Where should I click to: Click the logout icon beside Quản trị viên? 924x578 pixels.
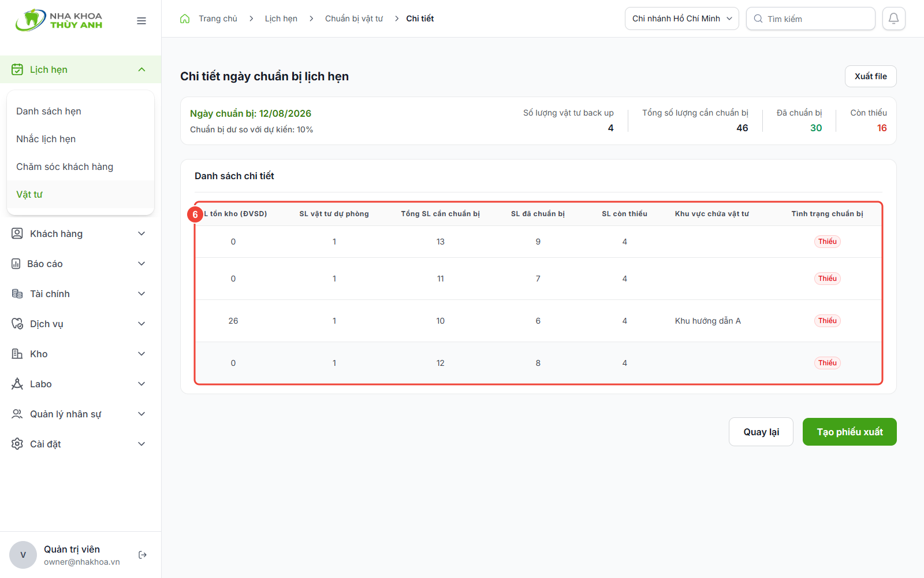point(143,555)
